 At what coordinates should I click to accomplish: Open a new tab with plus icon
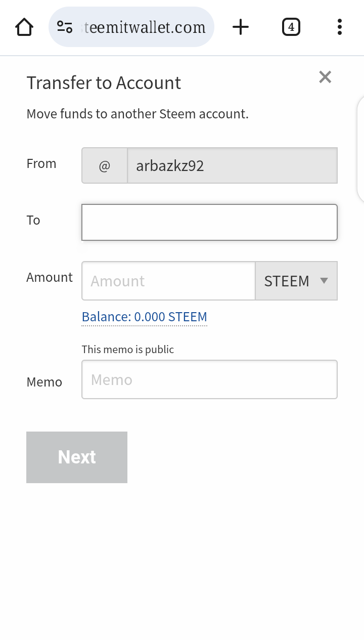coord(241,27)
